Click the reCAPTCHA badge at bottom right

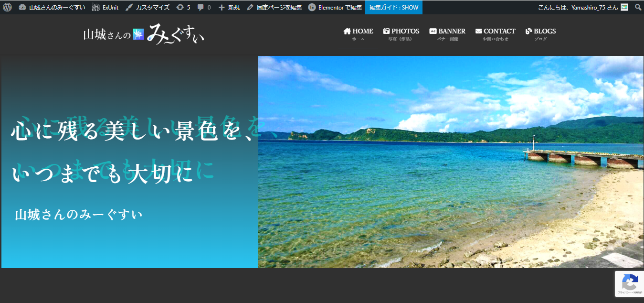point(630,283)
